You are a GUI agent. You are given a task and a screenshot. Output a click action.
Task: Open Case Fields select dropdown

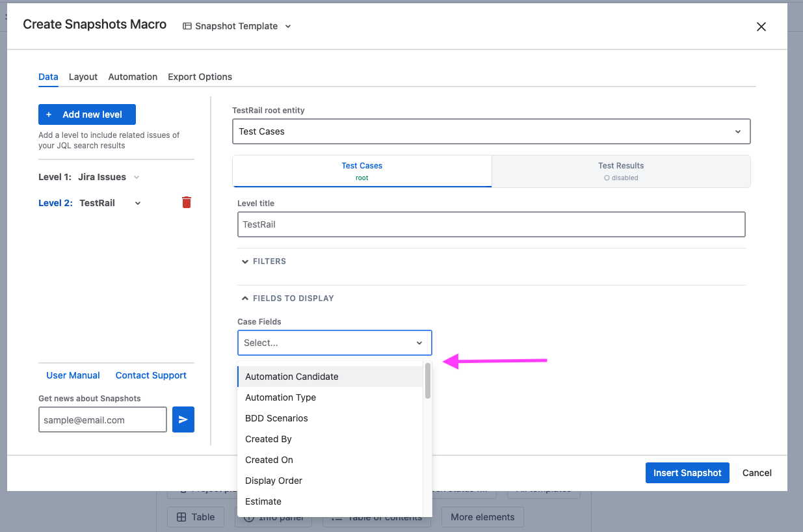[x=334, y=343]
